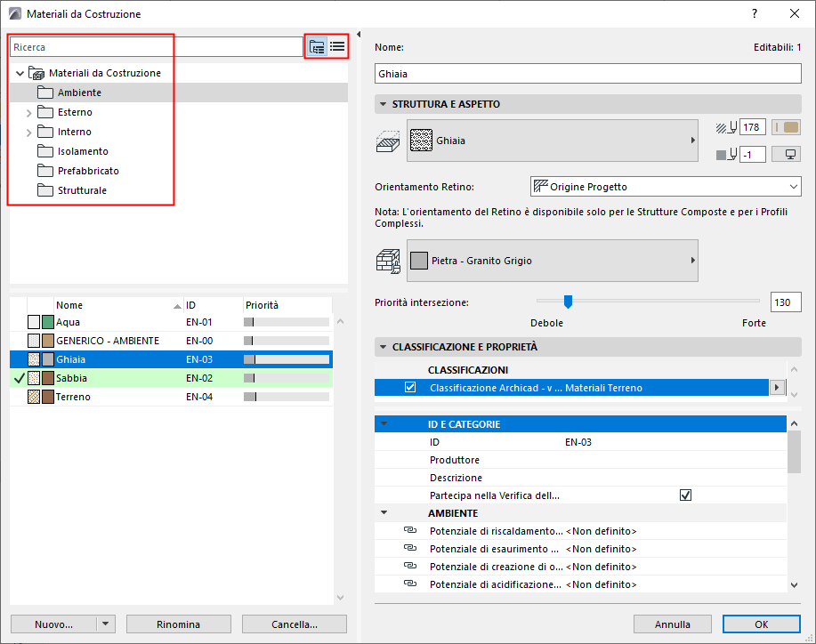Click the Aqua green color swatch

tap(48, 322)
